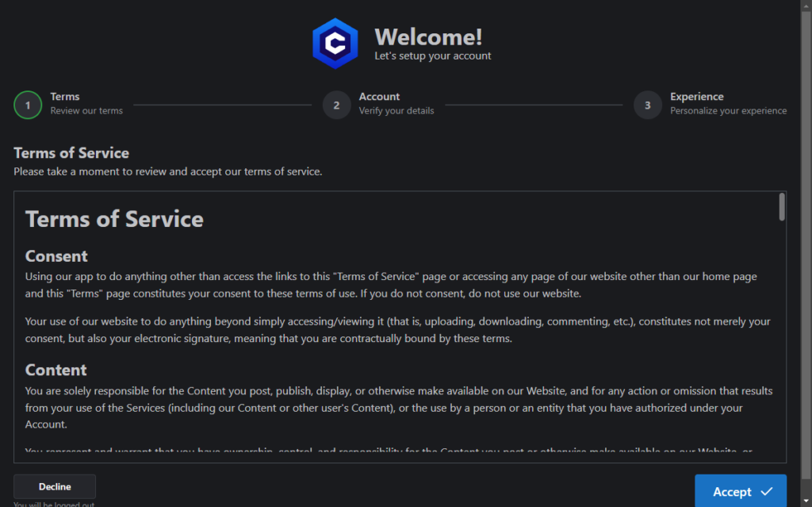The height and width of the screenshot is (507, 812).
Task: Select step 3 circle for Experience
Action: click(x=647, y=106)
